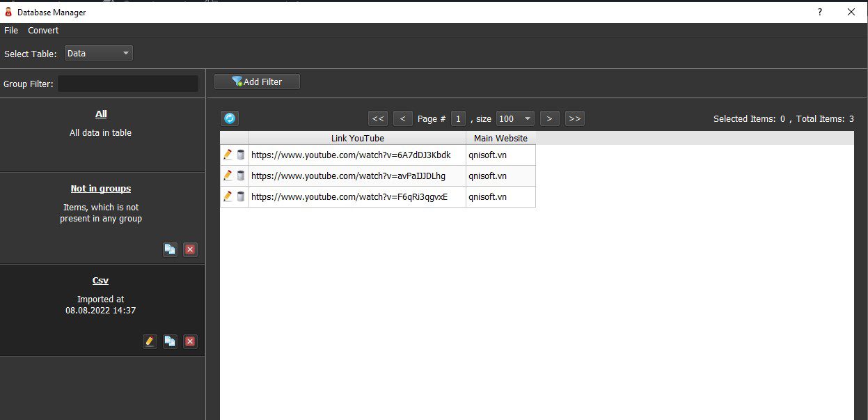Image resolution: width=868 pixels, height=420 pixels.
Task: Open the File menu
Action: pos(11,31)
